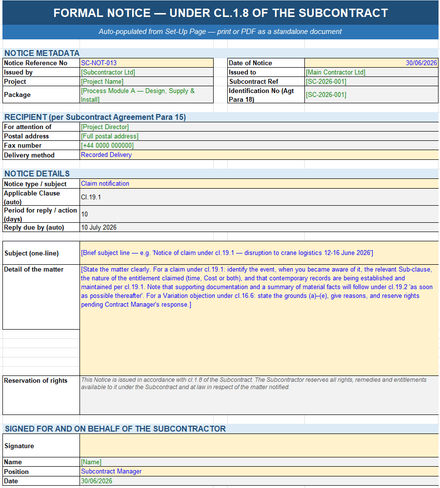Select the Notice Reference No label

click(x=41, y=63)
